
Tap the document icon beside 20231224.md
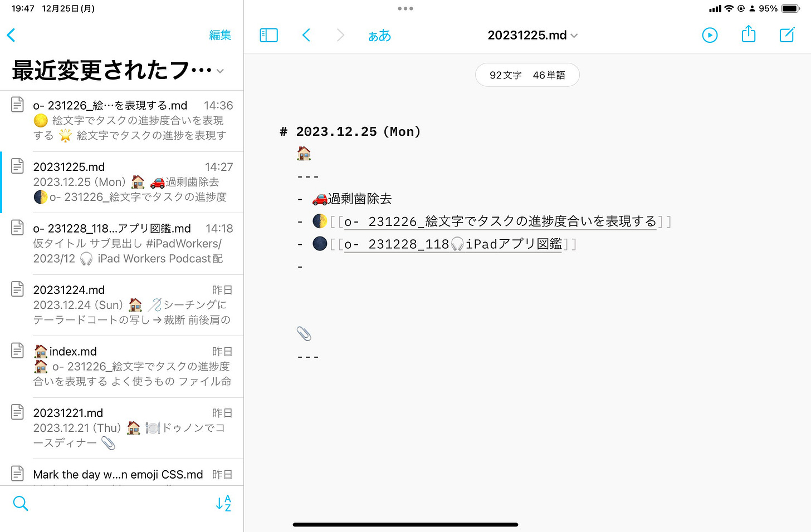click(x=18, y=288)
